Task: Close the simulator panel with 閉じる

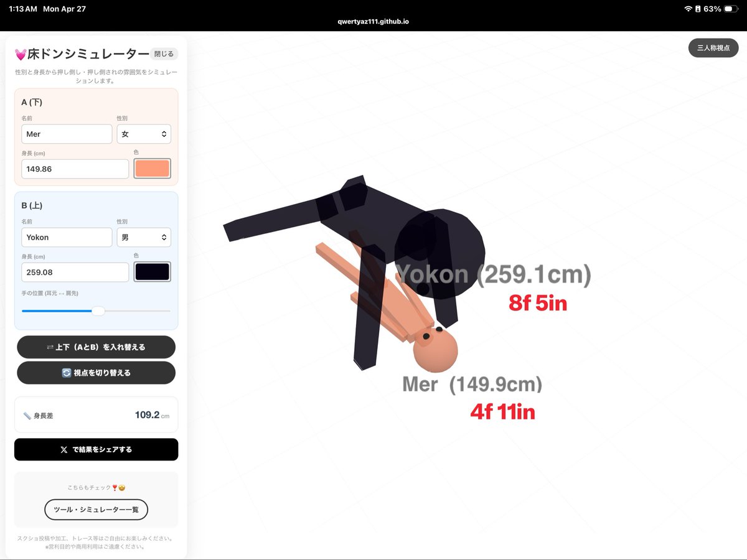Action: [164, 54]
